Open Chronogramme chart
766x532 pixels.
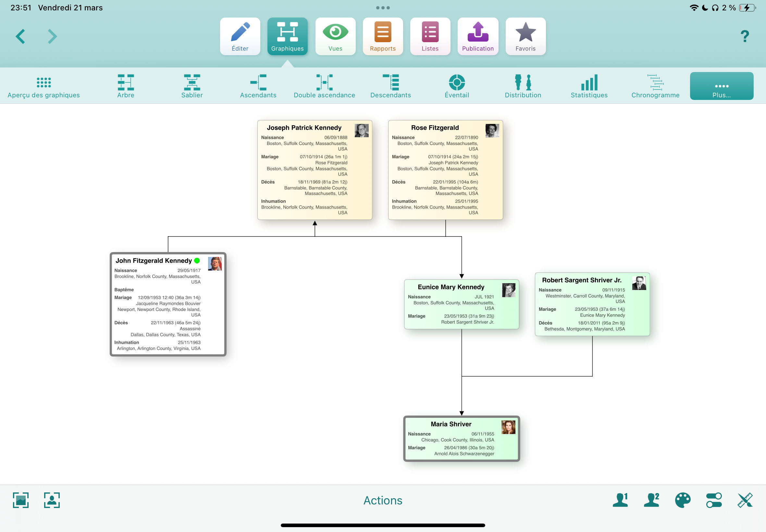point(655,86)
